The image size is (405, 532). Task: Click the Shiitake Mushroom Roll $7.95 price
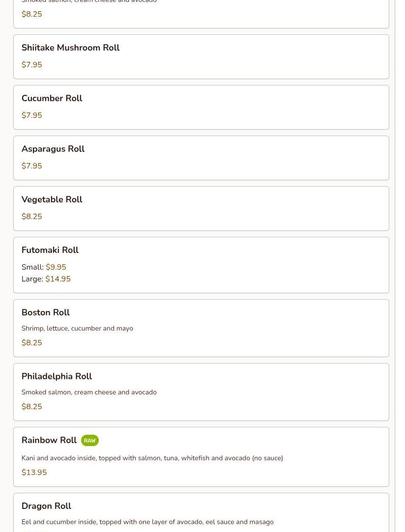[x=32, y=64]
